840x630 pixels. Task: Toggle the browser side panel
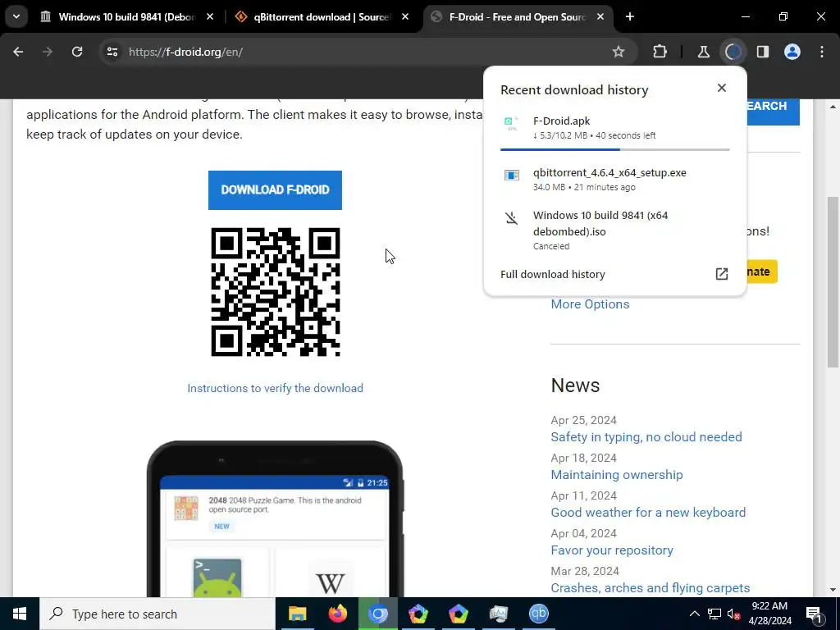click(763, 52)
